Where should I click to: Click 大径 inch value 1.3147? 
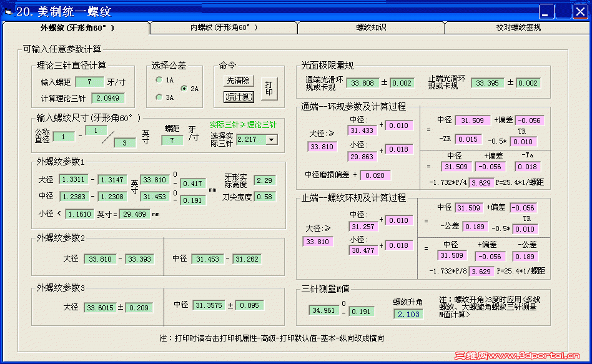pyautogui.click(x=112, y=180)
